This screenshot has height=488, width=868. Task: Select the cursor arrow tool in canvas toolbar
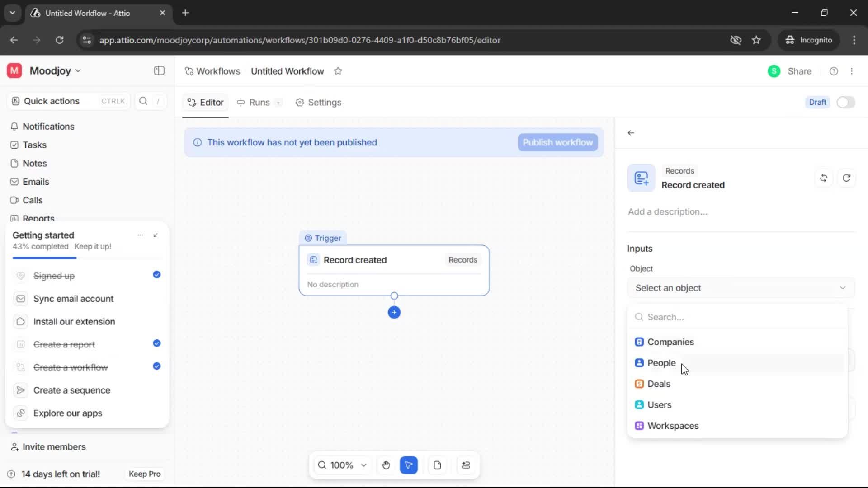pos(409,465)
